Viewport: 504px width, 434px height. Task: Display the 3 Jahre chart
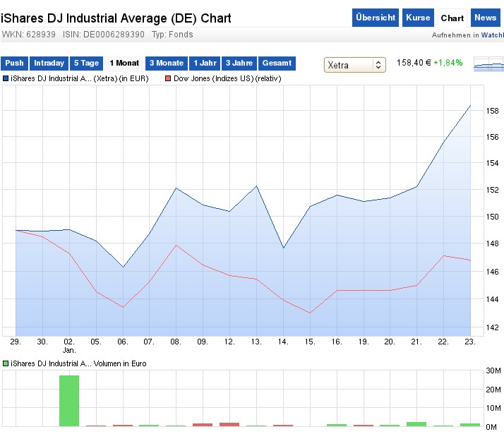(239, 64)
